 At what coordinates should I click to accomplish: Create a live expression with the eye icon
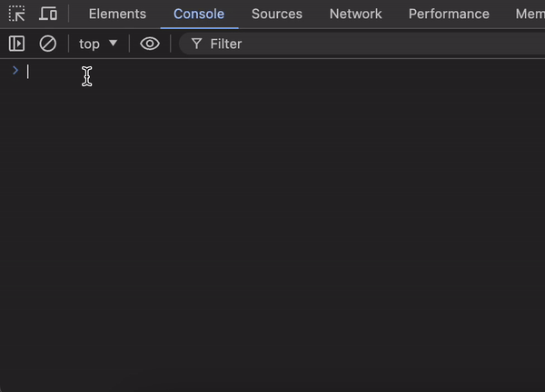(150, 44)
